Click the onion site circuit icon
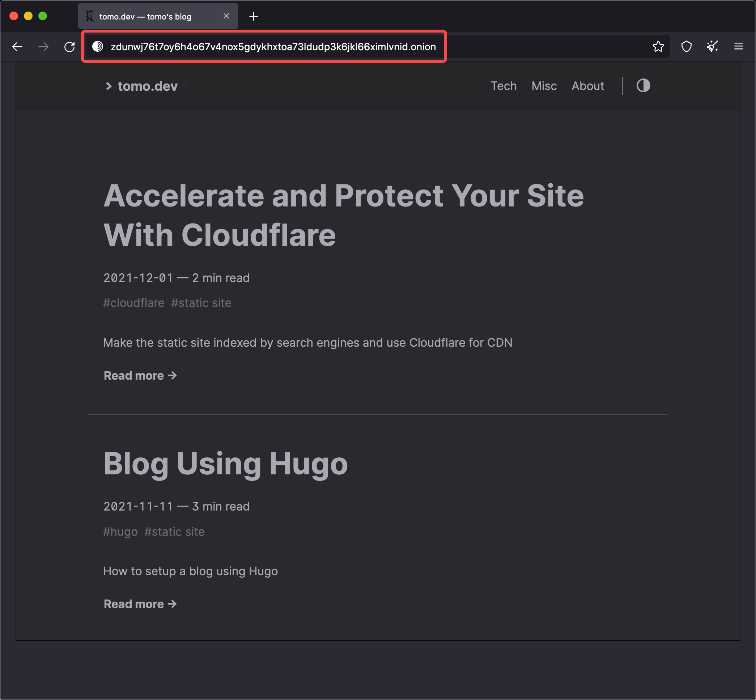756x700 pixels. (x=98, y=46)
